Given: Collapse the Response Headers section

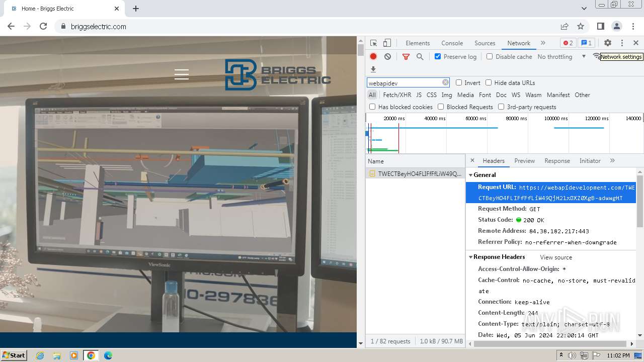Looking at the screenshot, I should (x=471, y=257).
